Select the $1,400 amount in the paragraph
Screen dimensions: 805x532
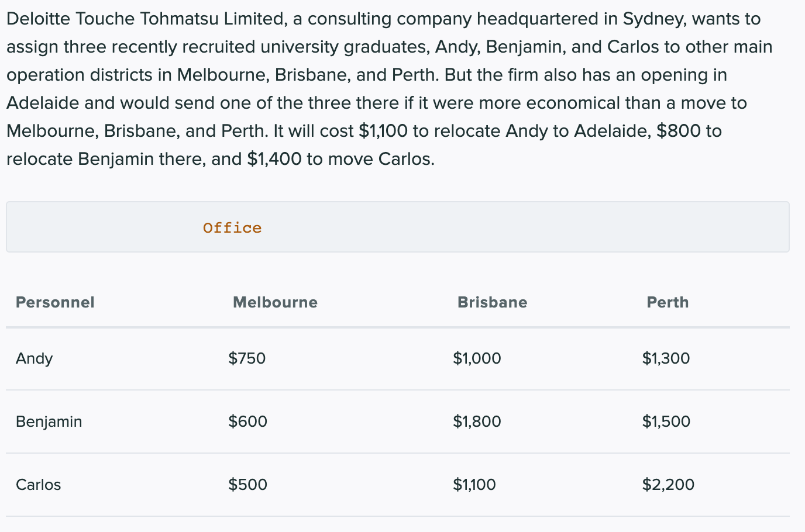coord(274,159)
